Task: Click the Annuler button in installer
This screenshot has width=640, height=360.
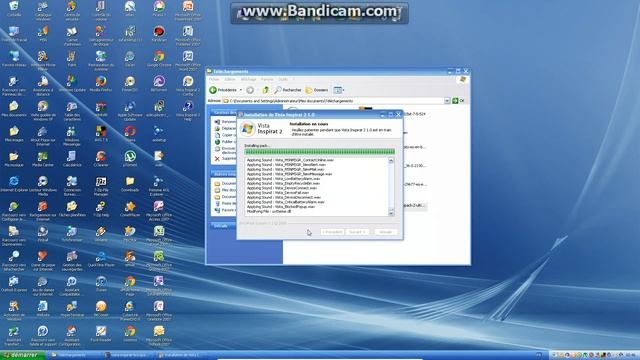Action: coord(385,232)
